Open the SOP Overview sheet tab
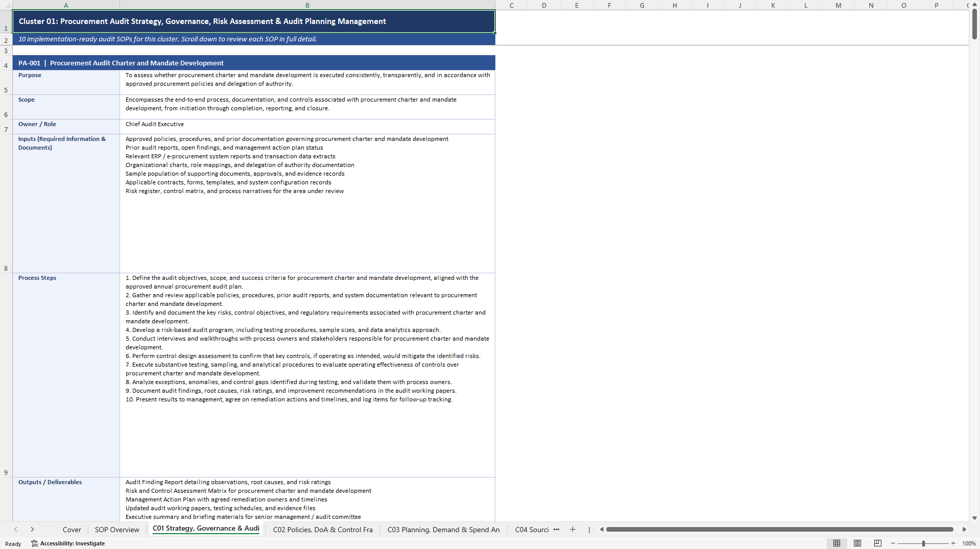The width and height of the screenshot is (980, 549). 117,530
